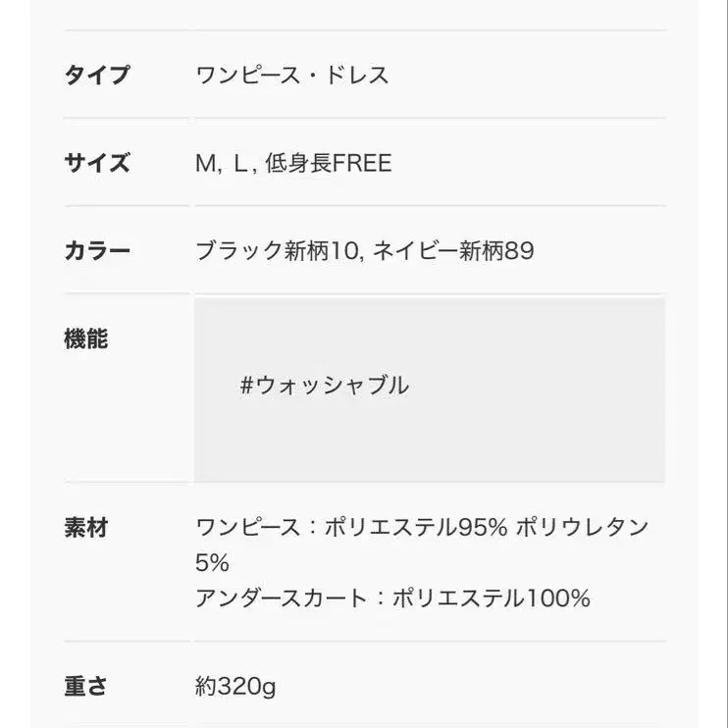The width and height of the screenshot is (728, 728).
Task: Select the ワンピース・ドレス type value
Action: [x=292, y=75]
